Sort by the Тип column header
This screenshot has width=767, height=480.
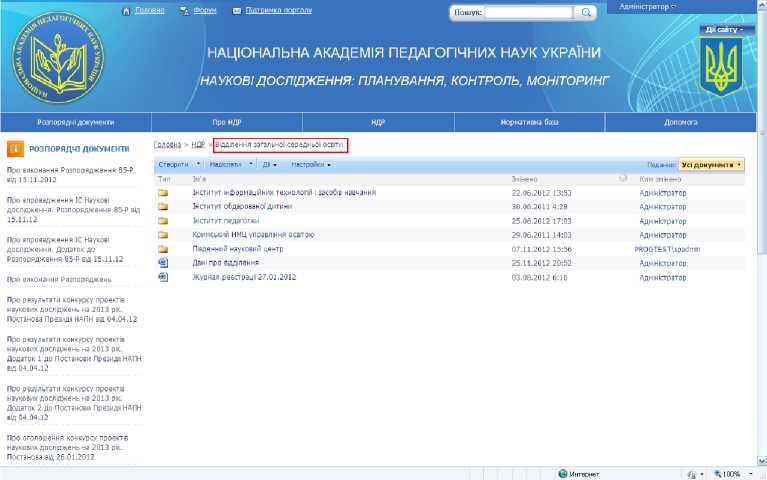[164, 180]
